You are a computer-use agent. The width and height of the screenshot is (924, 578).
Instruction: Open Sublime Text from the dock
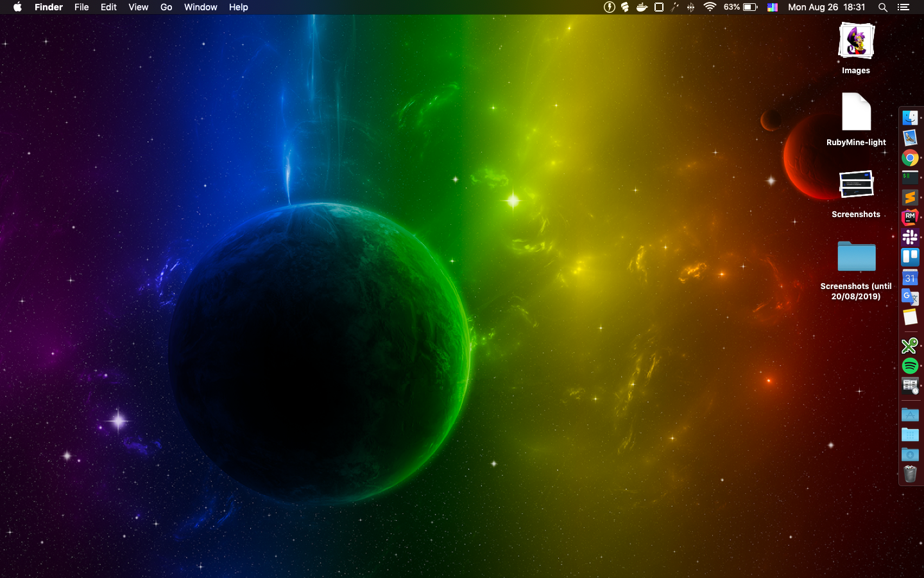(910, 198)
